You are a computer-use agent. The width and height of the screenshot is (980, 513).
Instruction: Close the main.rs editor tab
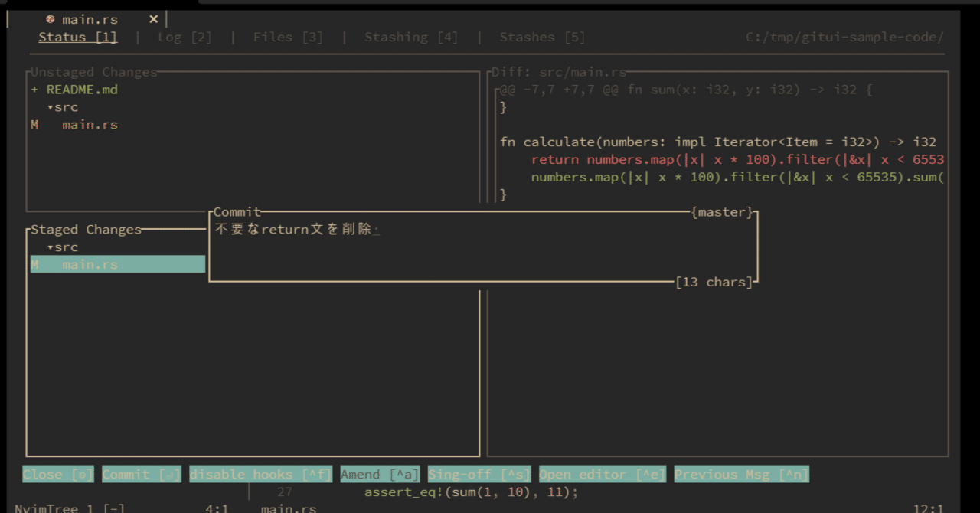(153, 19)
